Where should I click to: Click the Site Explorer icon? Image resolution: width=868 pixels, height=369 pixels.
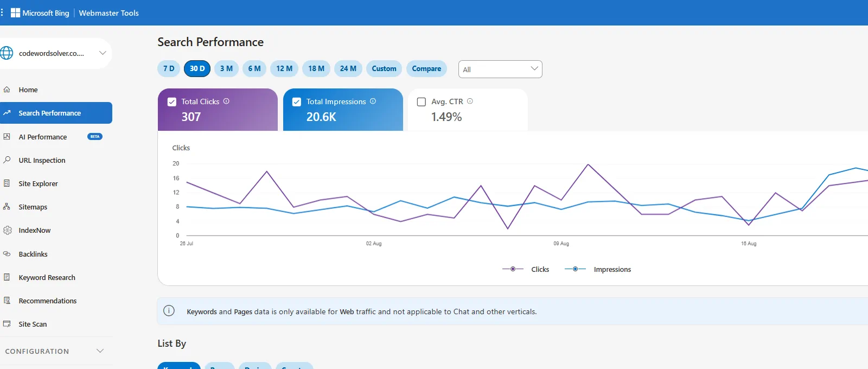click(x=7, y=183)
